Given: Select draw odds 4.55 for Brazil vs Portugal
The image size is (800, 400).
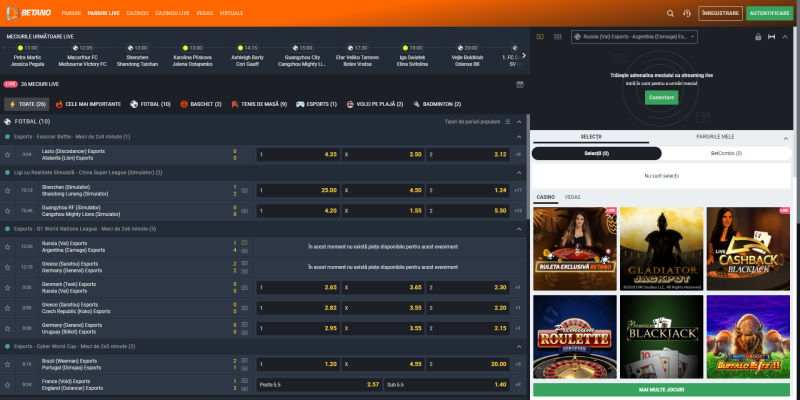Looking at the screenshot, I should pyautogui.click(x=383, y=364).
